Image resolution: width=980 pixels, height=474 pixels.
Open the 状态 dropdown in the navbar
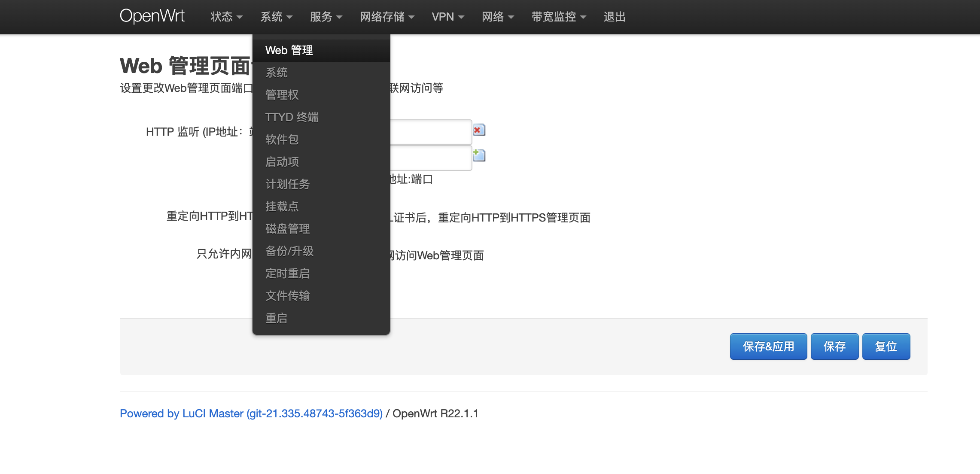tap(226, 17)
